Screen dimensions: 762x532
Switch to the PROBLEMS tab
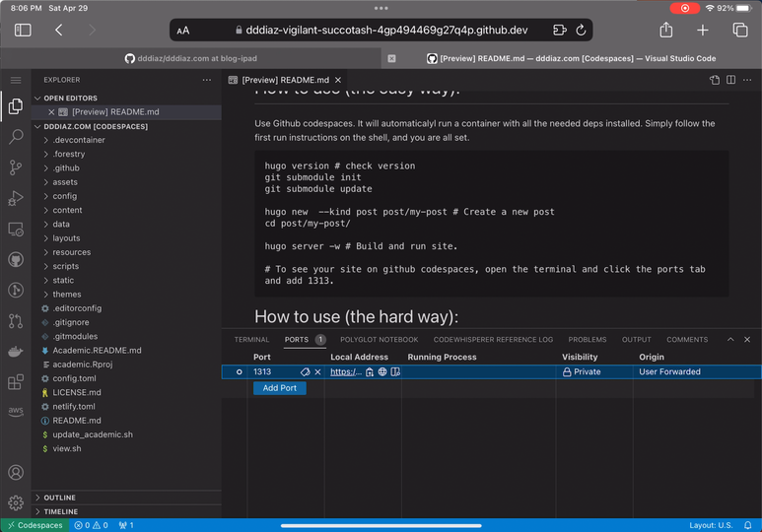click(587, 340)
